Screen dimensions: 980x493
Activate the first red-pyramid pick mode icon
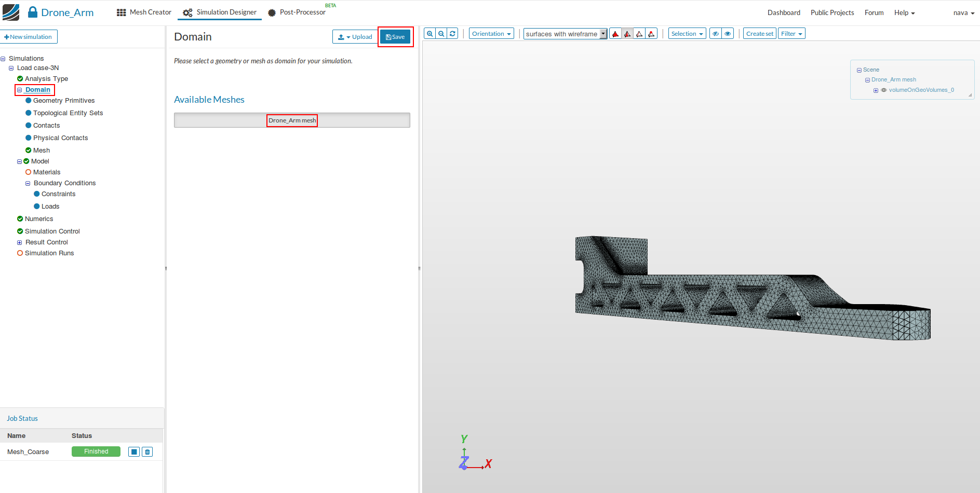click(x=615, y=34)
